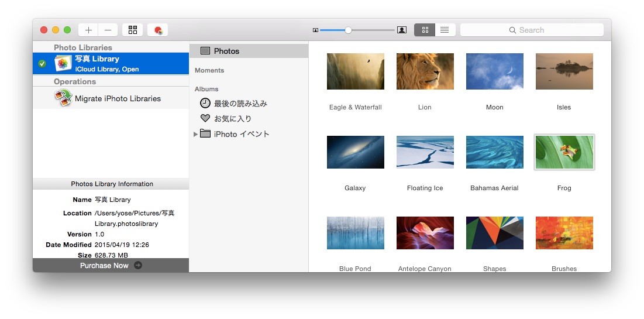
Task: Select iPhoto イベント folder label
Action: pos(242,134)
